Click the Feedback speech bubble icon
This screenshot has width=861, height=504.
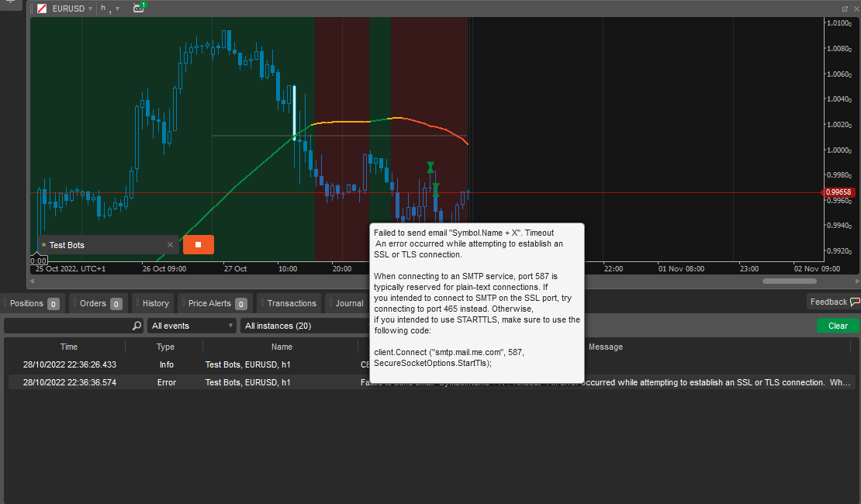tap(855, 302)
